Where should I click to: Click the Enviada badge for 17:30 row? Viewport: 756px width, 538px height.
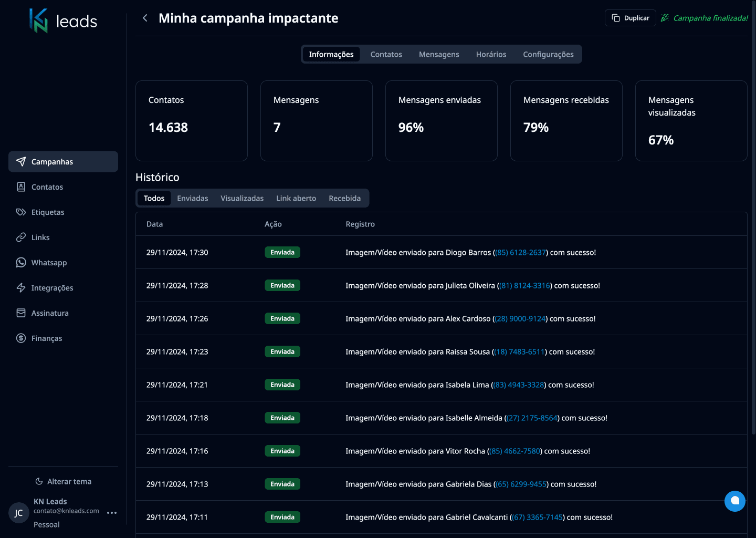[282, 252]
